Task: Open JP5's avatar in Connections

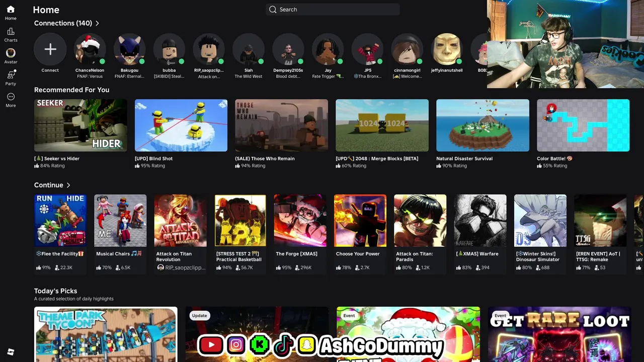Action: click(368, 49)
